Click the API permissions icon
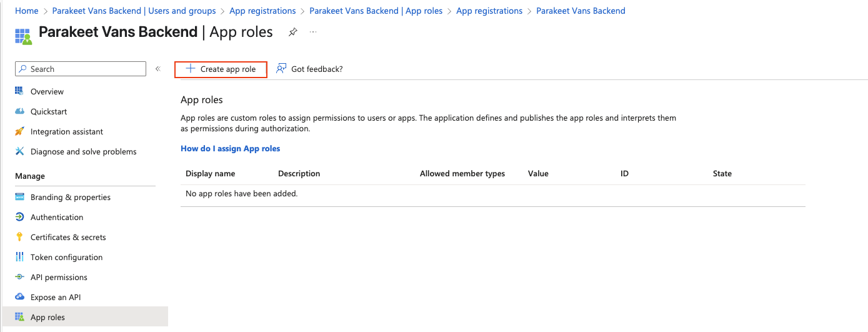 [19, 277]
